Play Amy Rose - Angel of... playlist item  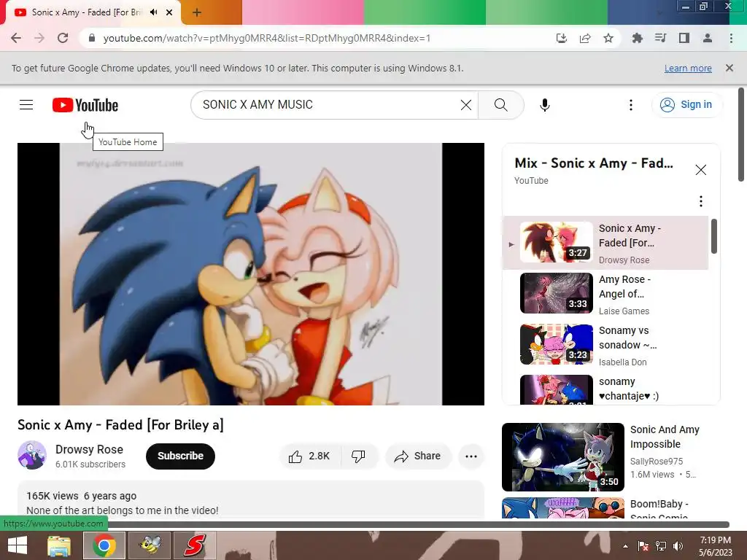(605, 294)
